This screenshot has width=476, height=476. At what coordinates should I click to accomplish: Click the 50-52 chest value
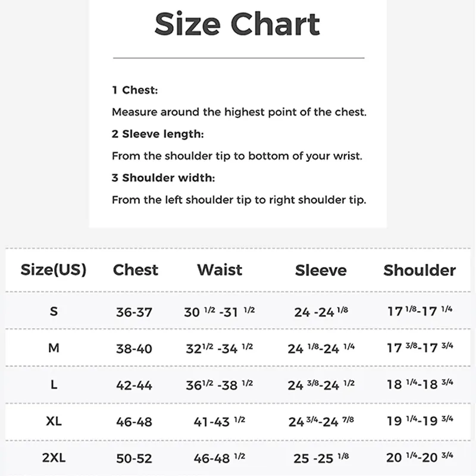click(134, 459)
